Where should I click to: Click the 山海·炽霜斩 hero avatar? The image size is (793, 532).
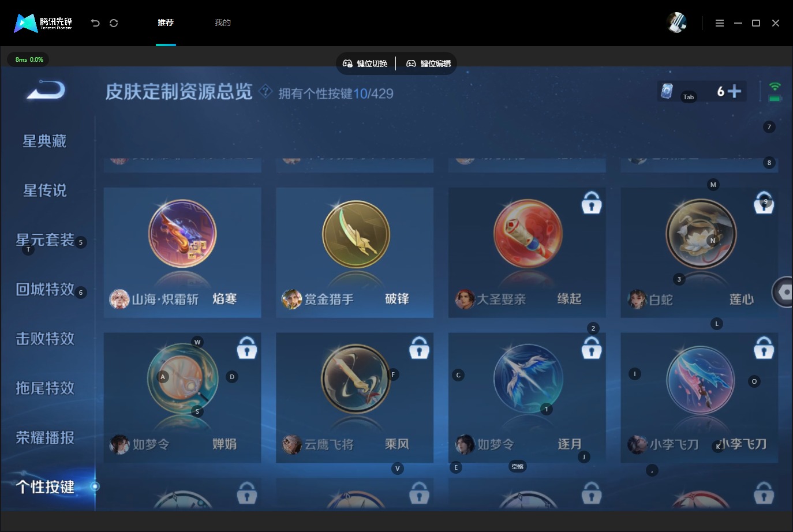[119, 299]
